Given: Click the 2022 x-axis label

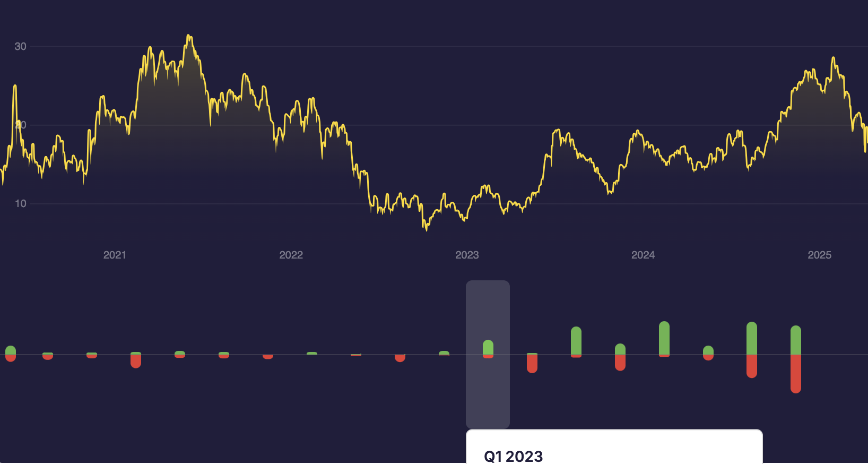Looking at the screenshot, I should [291, 255].
